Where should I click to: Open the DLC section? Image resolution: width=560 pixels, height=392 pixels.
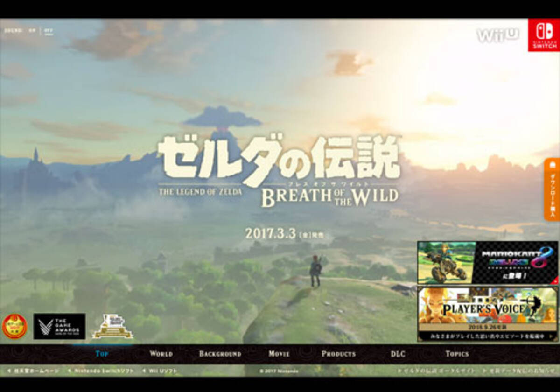coord(398,354)
